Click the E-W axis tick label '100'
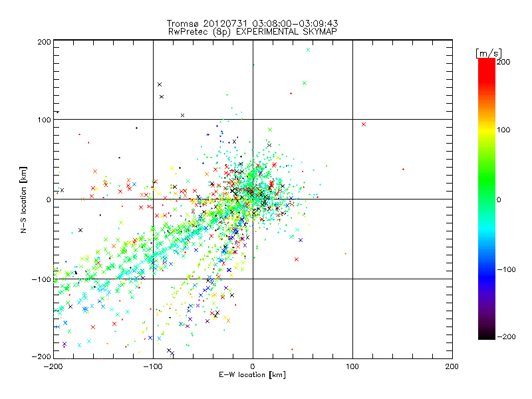Image resolution: width=532 pixels, height=399 pixels. (352, 367)
